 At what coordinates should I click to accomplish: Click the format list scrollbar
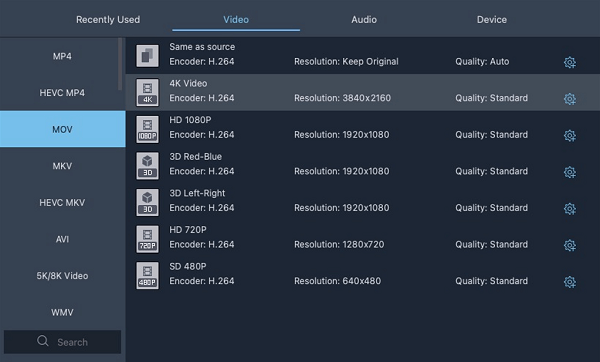[120, 64]
